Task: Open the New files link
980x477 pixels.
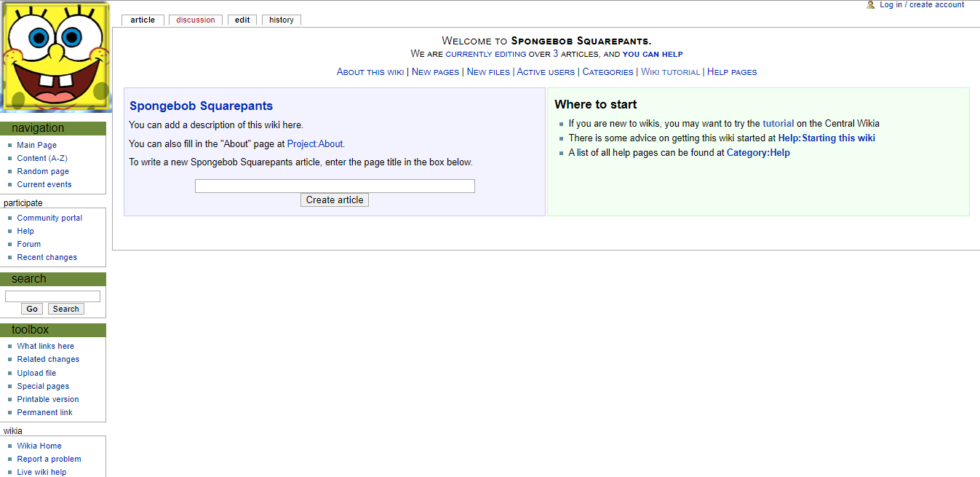Action: click(x=488, y=72)
